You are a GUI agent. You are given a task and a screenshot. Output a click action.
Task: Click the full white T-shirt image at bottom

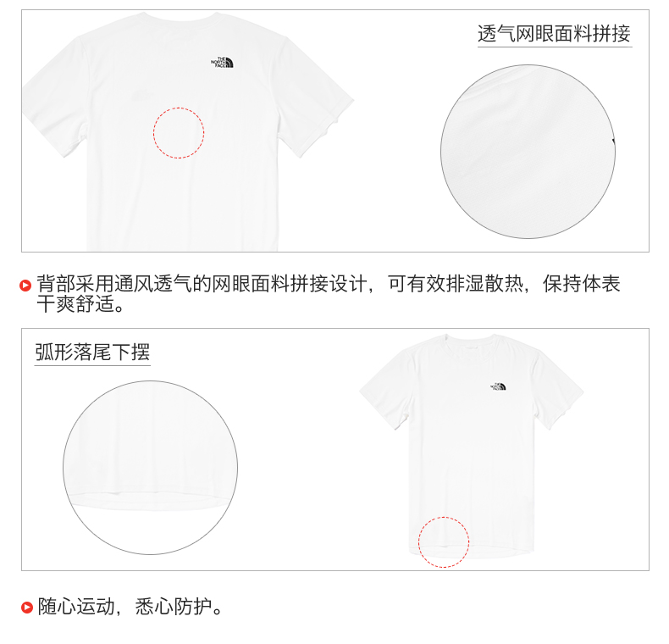coord(472,447)
